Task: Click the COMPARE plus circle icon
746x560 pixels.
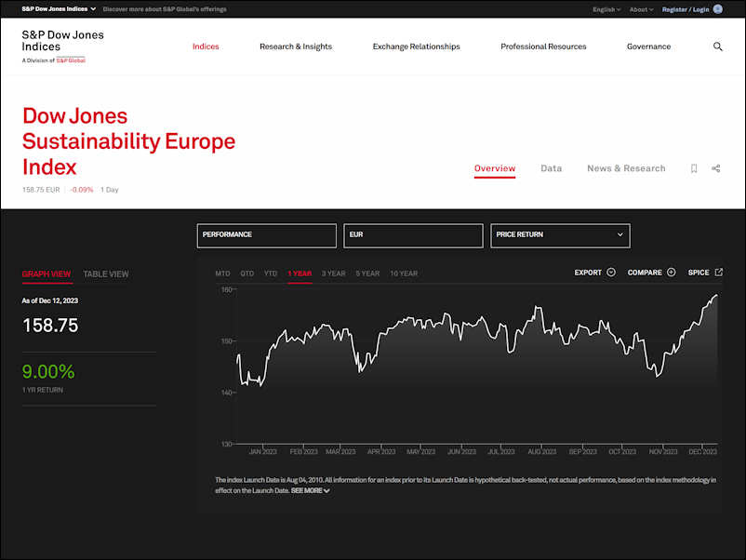Action: [671, 273]
